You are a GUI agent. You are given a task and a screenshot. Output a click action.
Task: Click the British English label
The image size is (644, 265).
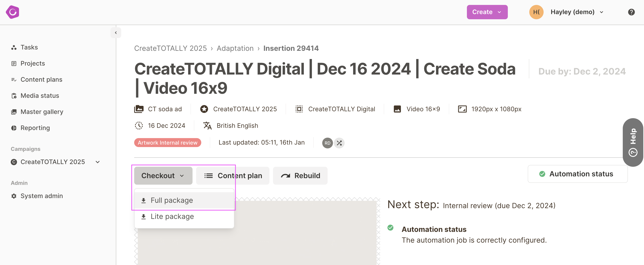[x=237, y=126]
